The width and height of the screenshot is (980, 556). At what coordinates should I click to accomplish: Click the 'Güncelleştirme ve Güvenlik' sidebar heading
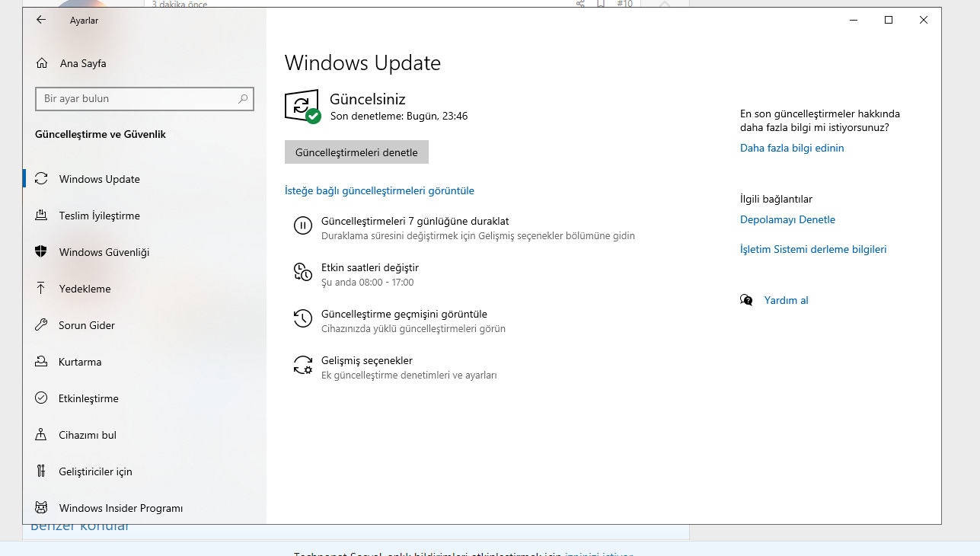pyautogui.click(x=101, y=134)
